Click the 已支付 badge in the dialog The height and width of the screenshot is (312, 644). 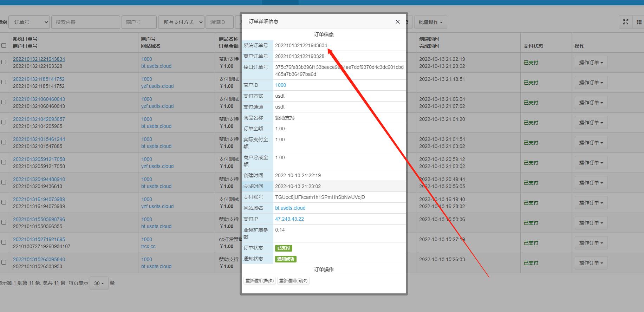pyautogui.click(x=284, y=248)
